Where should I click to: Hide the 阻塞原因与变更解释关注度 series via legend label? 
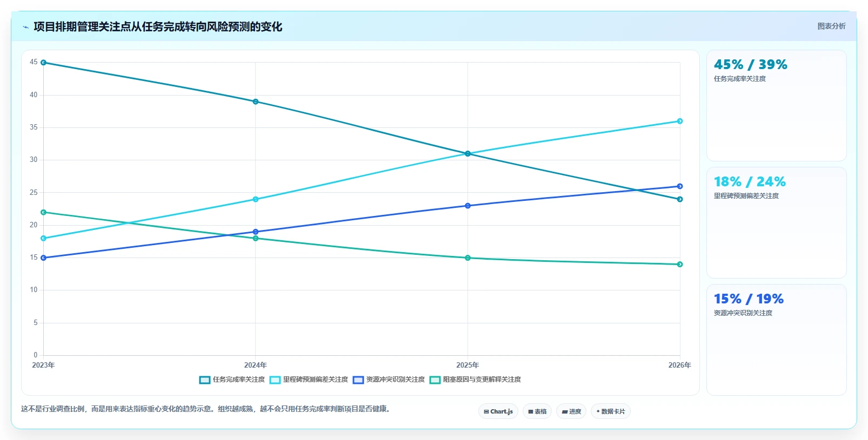coord(482,380)
